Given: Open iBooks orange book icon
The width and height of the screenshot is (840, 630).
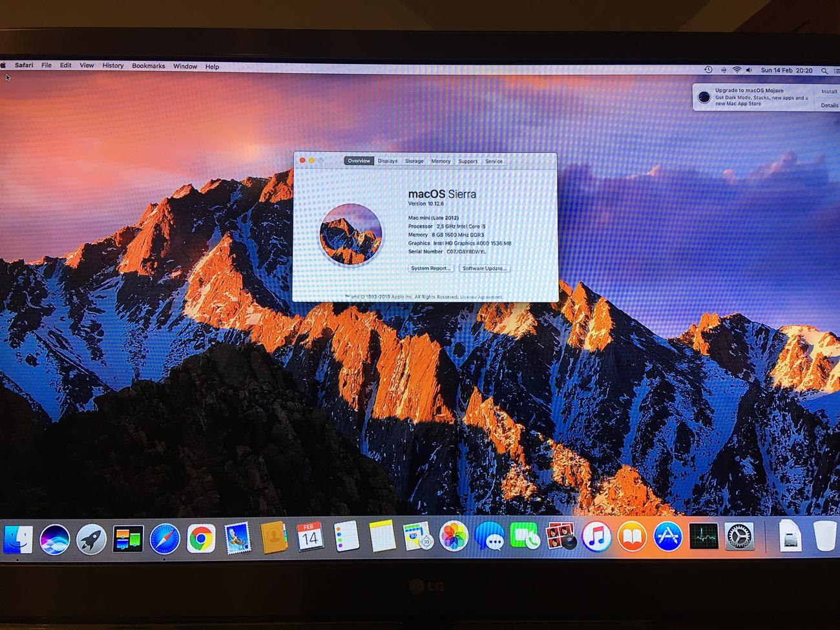Looking at the screenshot, I should click(632, 536).
